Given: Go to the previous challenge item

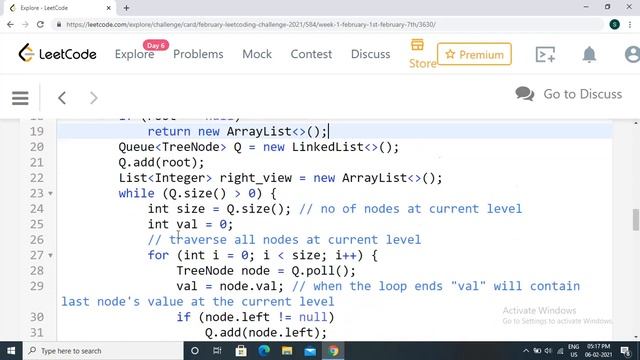Looking at the screenshot, I should [x=62, y=98].
